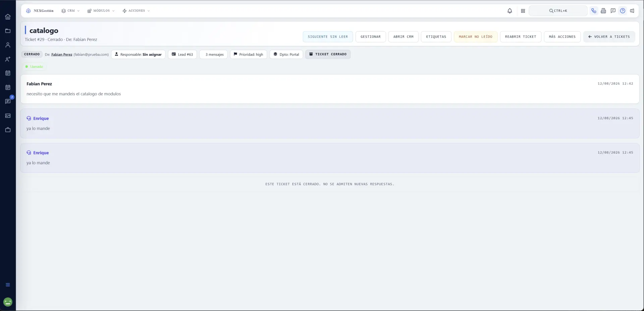Open the briefcase sidebar icon
Viewport: 644px width, 311px height.
pos(8,130)
